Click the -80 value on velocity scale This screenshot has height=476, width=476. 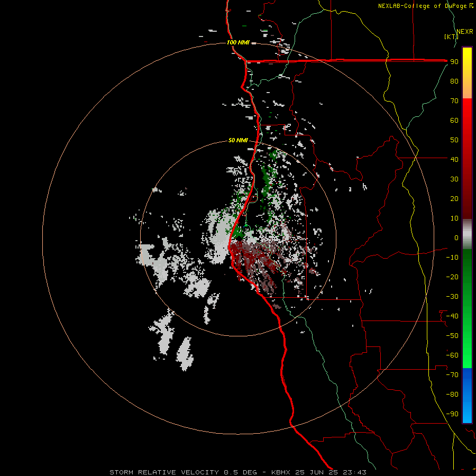[x=452, y=395]
